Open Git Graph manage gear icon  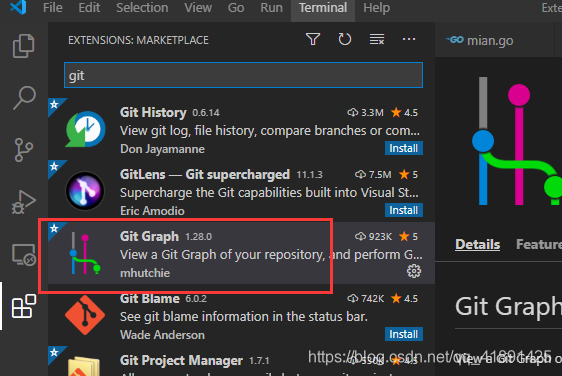tap(414, 271)
